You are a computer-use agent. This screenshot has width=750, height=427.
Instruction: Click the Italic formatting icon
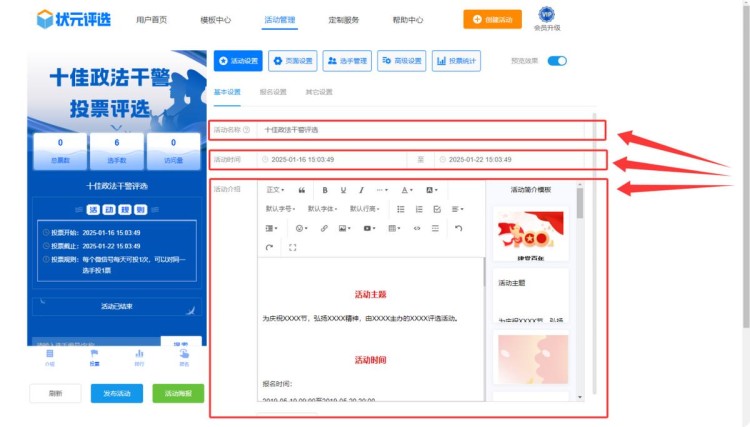tap(361, 189)
